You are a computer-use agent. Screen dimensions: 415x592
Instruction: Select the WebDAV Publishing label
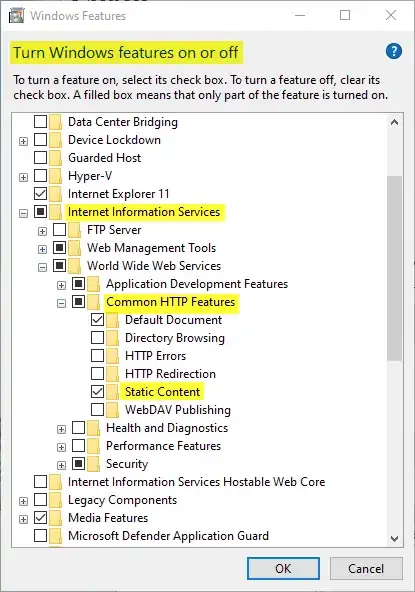tap(178, 410)
